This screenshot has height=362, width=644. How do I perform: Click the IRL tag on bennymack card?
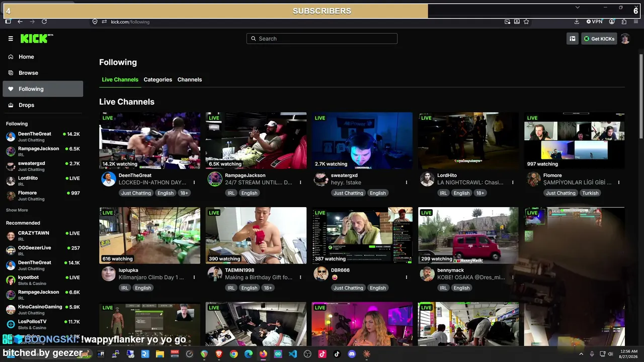[443, 288]
